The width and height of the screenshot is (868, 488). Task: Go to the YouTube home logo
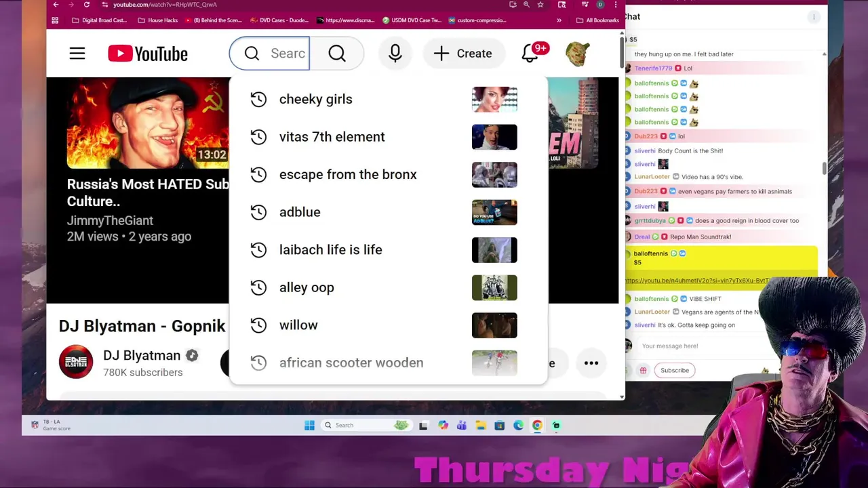(x=148, y=54)
